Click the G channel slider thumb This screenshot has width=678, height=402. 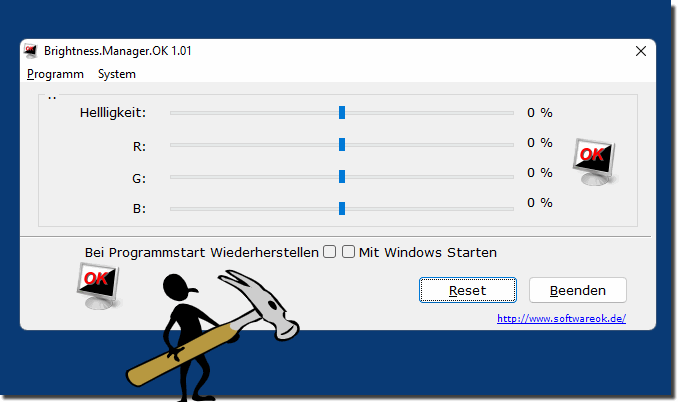pyautogui.click(x=342, y=176)
